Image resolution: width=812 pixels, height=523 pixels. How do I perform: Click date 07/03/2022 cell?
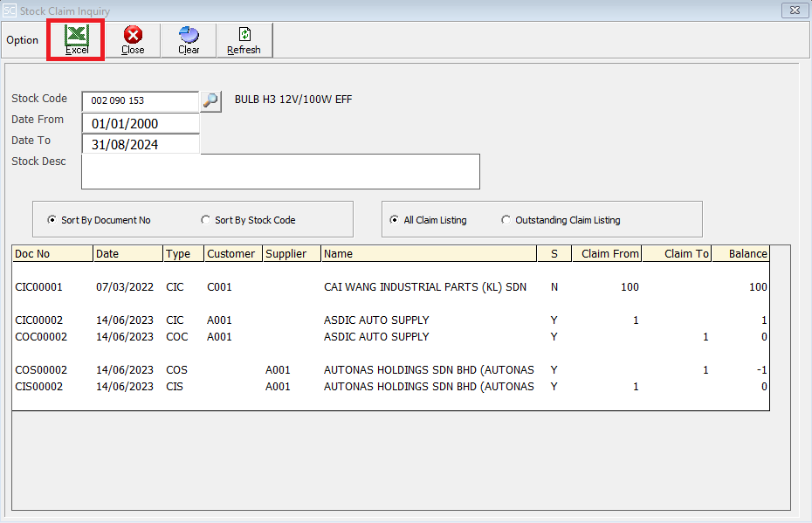pyautogui.click(x=125, y=287)
